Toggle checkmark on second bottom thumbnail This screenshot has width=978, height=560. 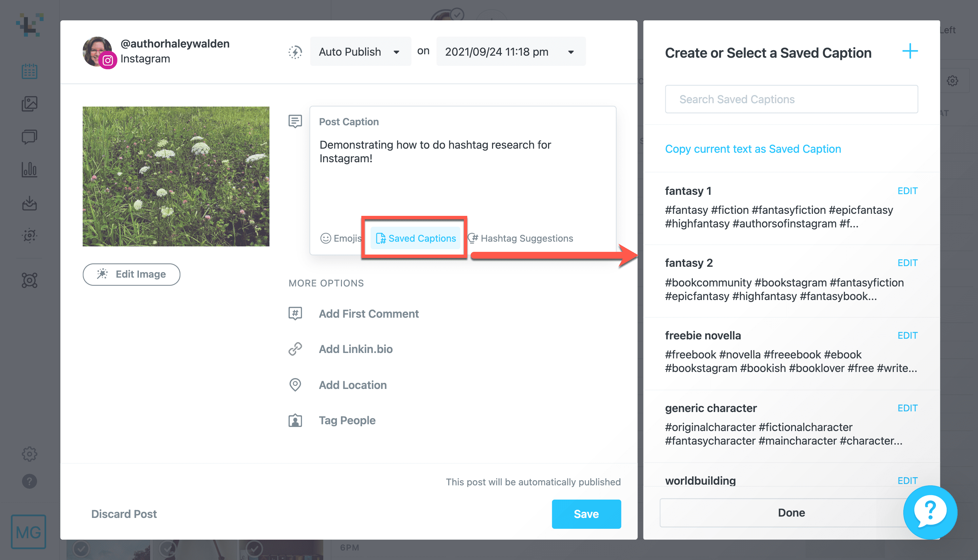pyautogui.click(x=167, y=549)
